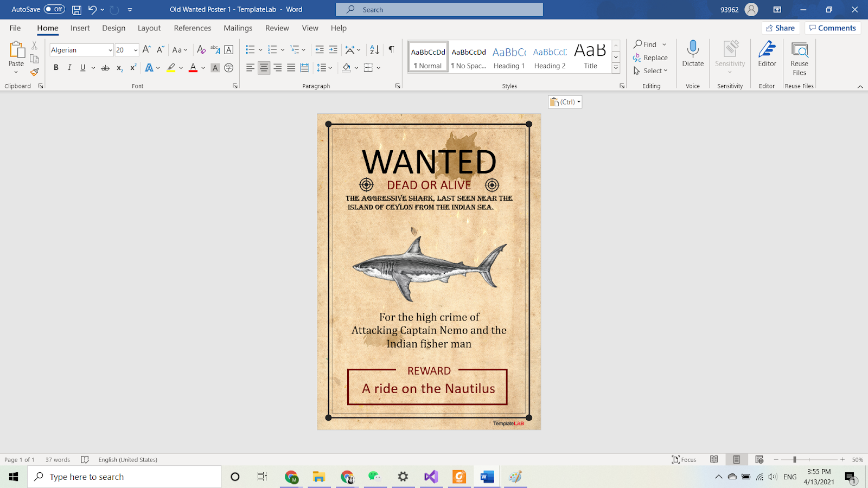Click the Dictate microphone icon

(x=693, y=49)
